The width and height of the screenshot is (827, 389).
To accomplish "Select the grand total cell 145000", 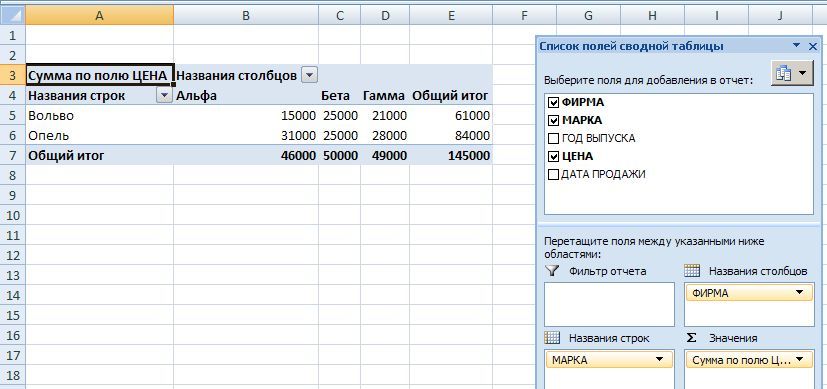I will tap(451, 155).
